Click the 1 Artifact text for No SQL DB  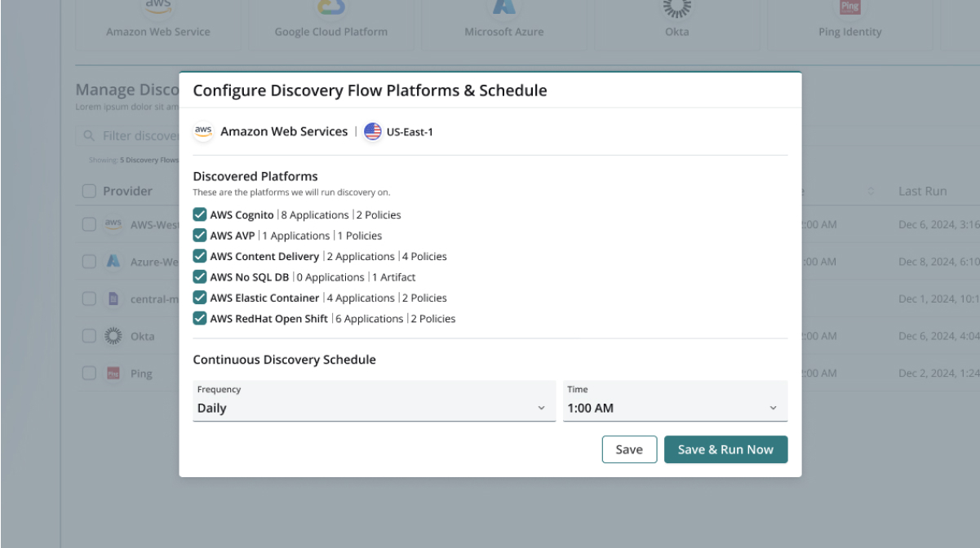[x=392, y=277]
